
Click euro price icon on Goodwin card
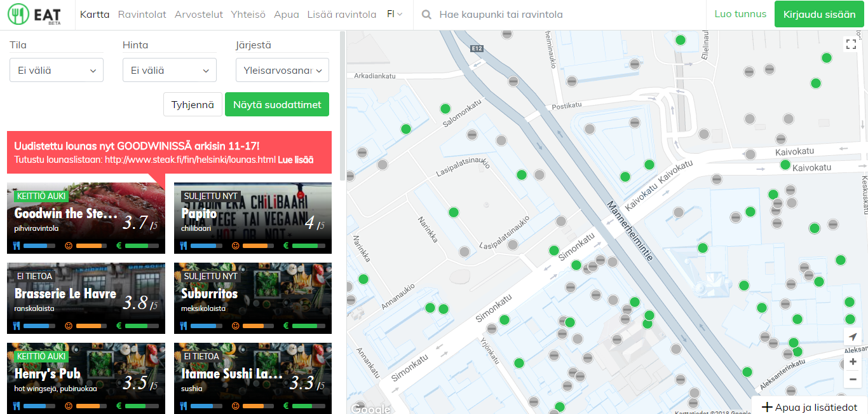[x=118, y=245]
